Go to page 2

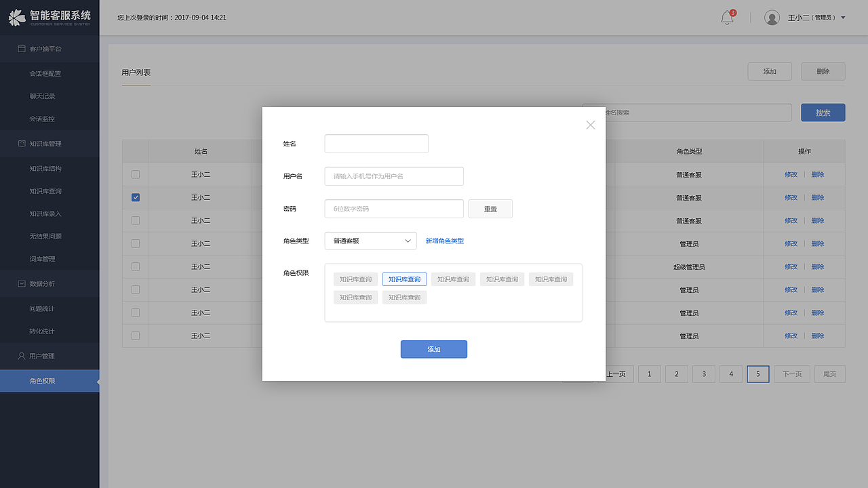(677, 374)
